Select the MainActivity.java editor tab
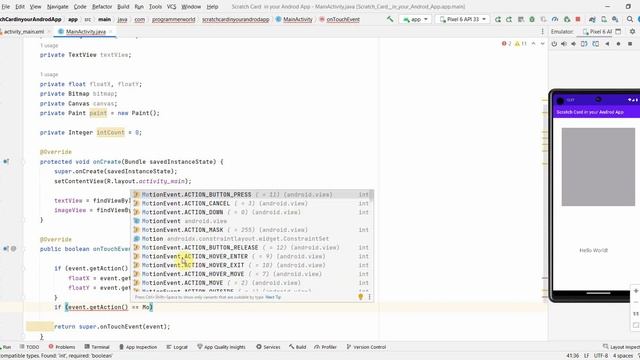The image size is (640, 360). 86,31
